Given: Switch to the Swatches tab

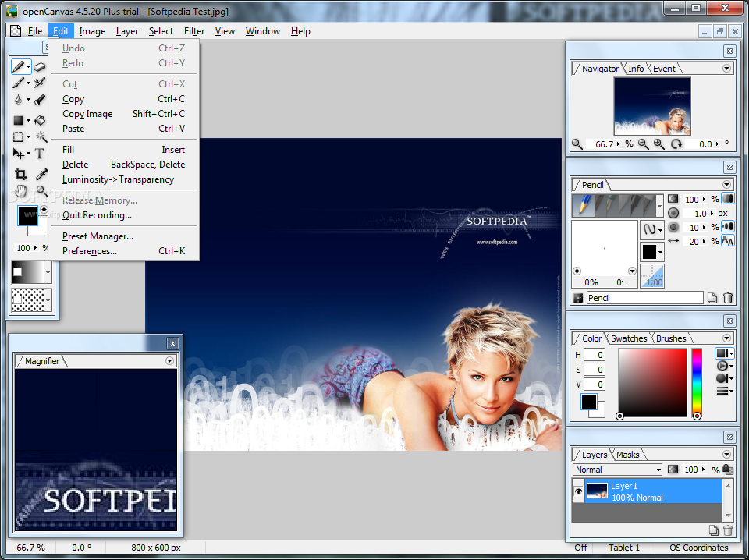Looking at the screenshot, I should pos(629,338).
